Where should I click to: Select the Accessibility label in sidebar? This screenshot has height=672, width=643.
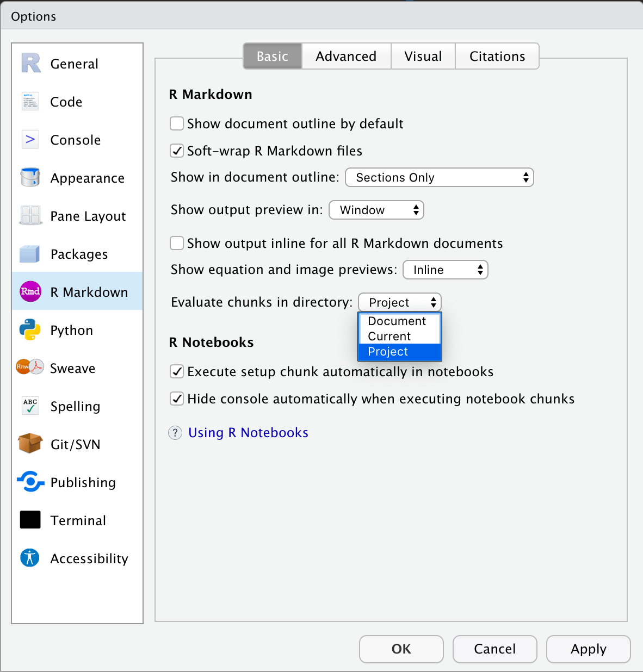pyautogui.click(x=89, y=559)
